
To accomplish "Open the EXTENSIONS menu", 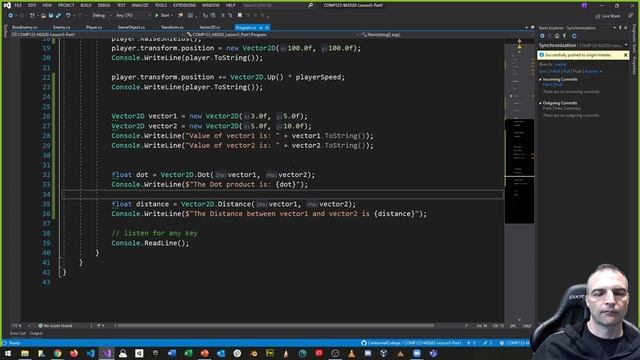I will coord(184,5).
